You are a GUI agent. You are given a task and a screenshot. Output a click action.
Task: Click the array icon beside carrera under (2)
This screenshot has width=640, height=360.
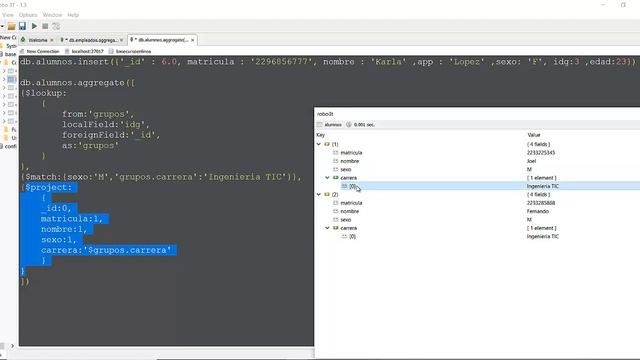336,228
